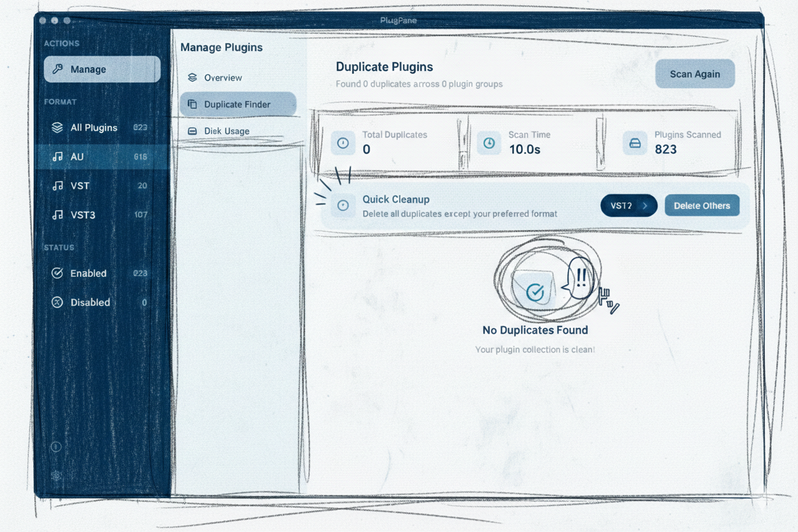
Task: Click the Plugins Scanned drive icon
Action: (x=635, y=143)
